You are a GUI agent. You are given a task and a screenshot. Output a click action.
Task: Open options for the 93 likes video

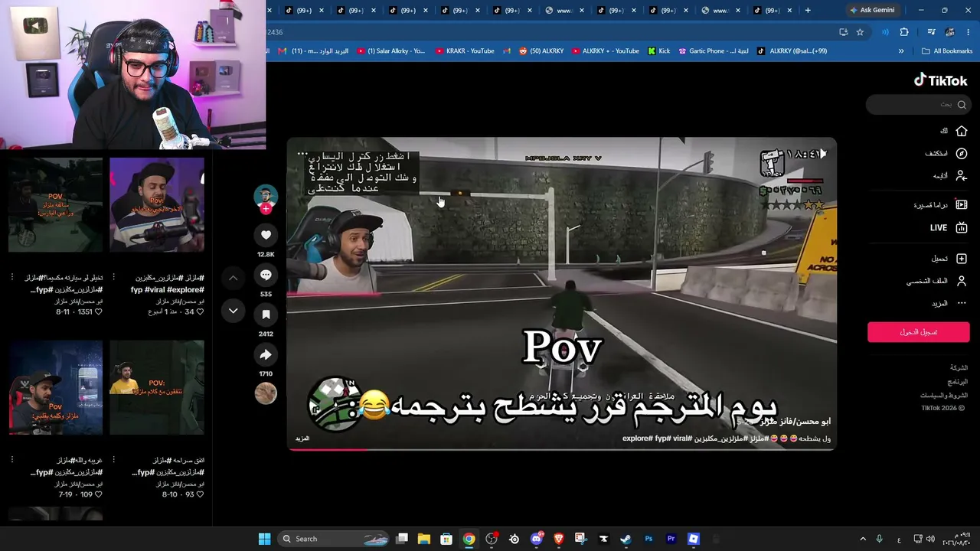click(x=114, y=460)
